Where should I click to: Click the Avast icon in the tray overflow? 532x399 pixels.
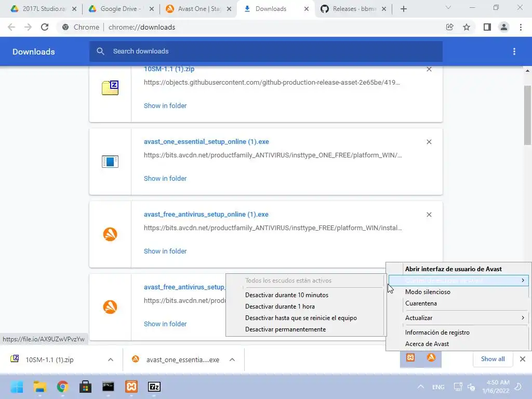pyautogui.click(x=431, y=357)
